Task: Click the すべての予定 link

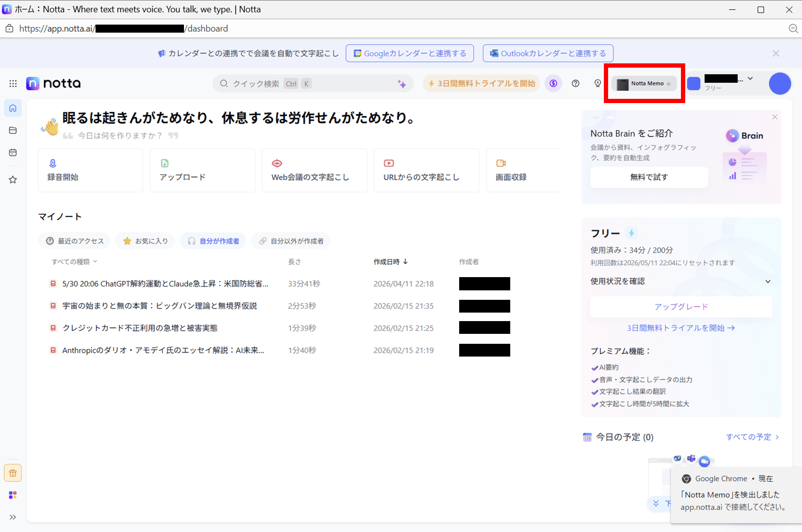Action: [x=752, y=437]
